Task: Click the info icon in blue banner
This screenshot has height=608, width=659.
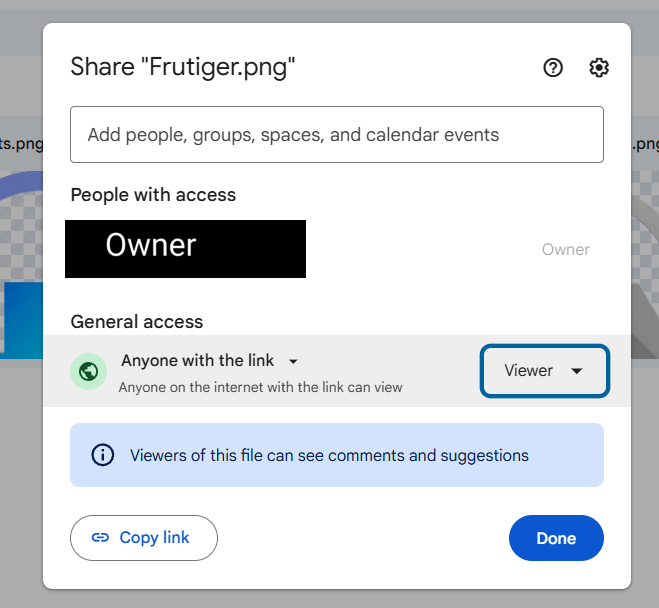Action: [102, 455]
